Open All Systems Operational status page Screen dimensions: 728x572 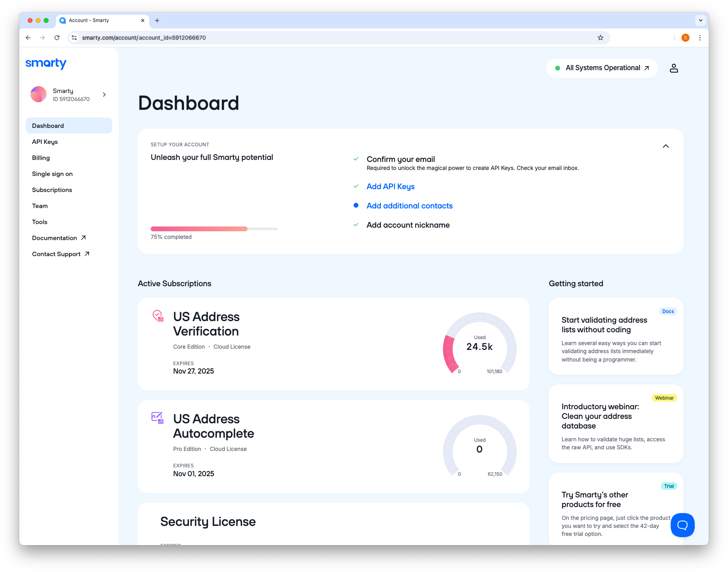point(602,68)
